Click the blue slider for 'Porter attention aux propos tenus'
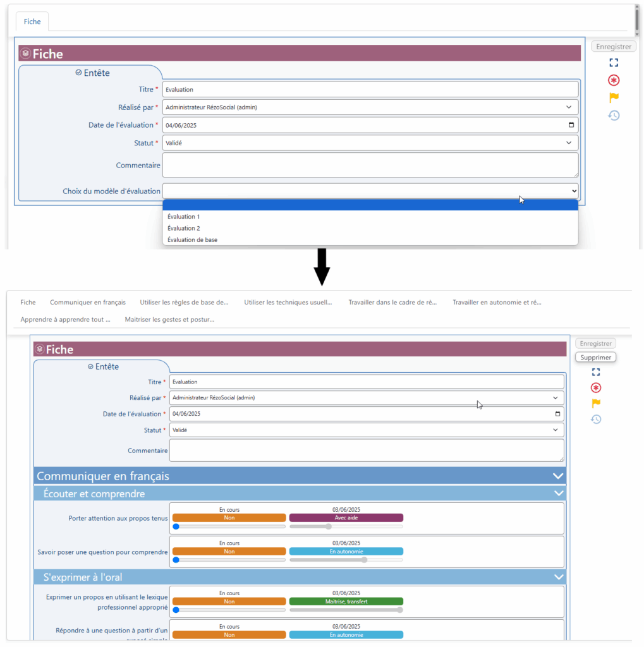The height and width of the screenshot is (647, 644). (x=177, y=526)
